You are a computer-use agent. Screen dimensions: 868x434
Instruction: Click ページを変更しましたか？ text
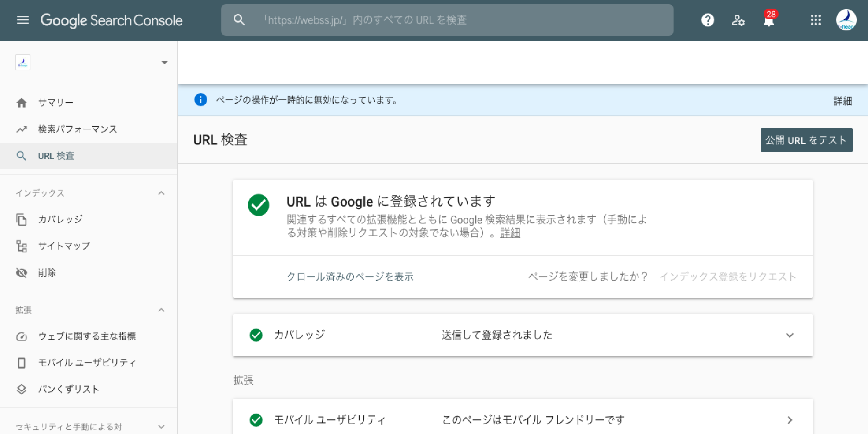588,277
